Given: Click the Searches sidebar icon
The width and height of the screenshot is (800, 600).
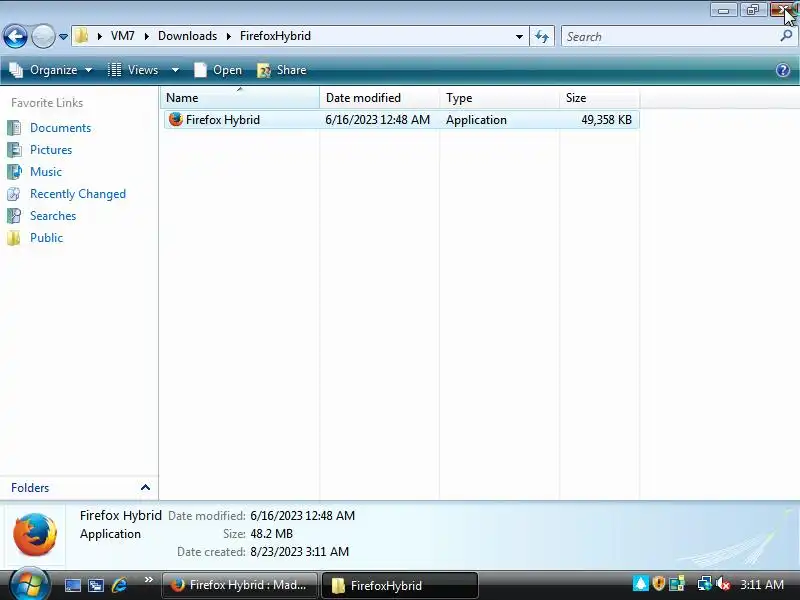Looking at the screenshot, I should tap(14, 216).
